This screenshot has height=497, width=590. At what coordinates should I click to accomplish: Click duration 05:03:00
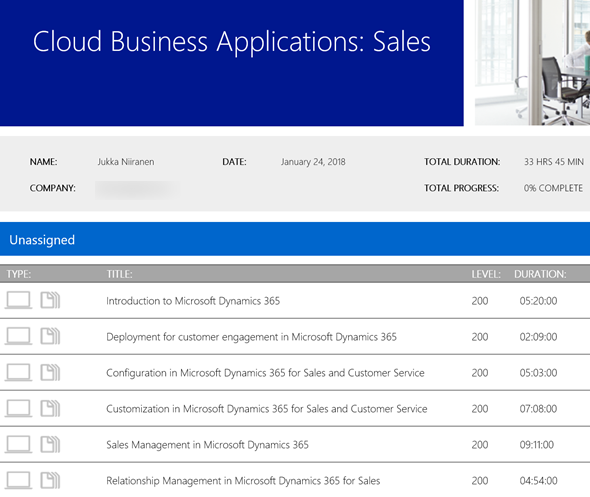[x=538, y=373]
